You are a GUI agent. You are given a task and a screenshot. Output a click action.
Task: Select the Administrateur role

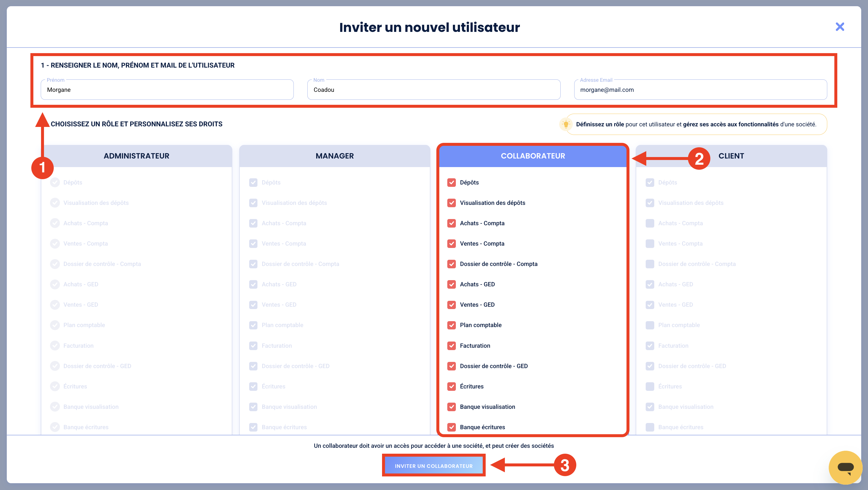(x=136, y=156)
